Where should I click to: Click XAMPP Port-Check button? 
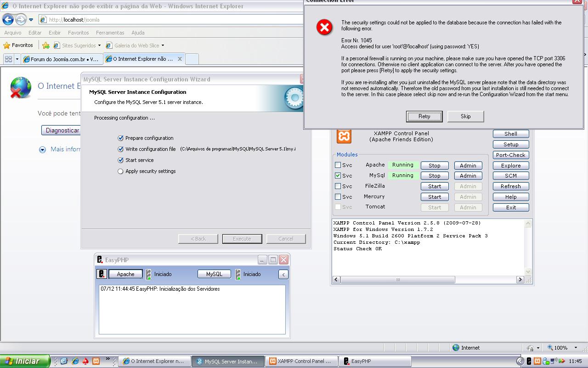click(x=511, y=155)
